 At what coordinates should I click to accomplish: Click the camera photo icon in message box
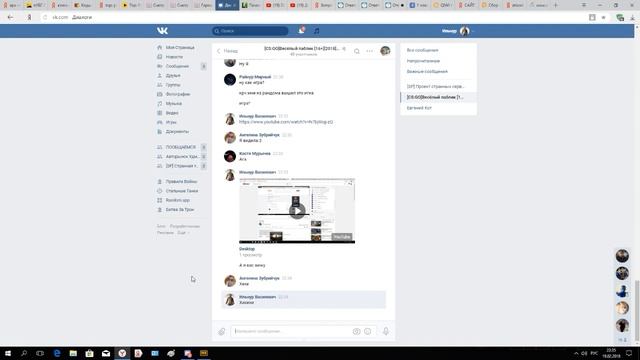(x=356, y=331)
